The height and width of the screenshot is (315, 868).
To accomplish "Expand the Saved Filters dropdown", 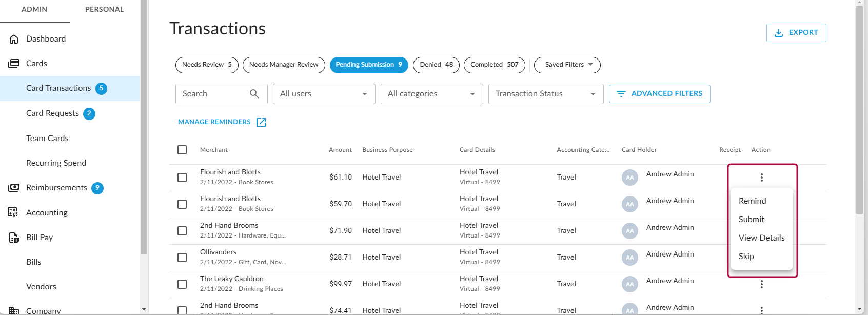I will (x=567, y=65).
